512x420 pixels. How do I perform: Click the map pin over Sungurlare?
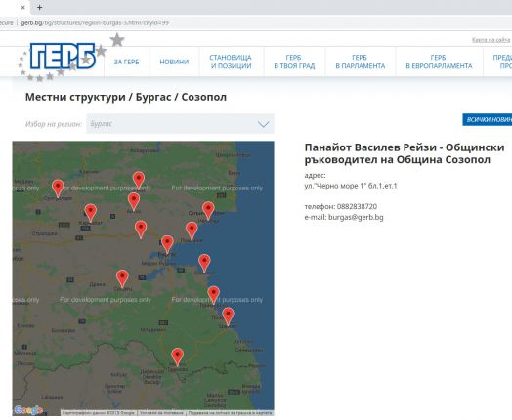click(x=58, y=188)
